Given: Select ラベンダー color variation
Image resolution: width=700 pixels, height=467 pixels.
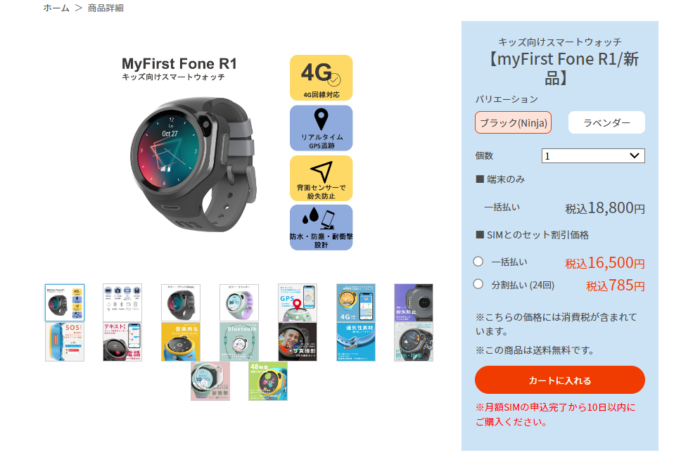Looking at the screenshot, I should [607, 123].
